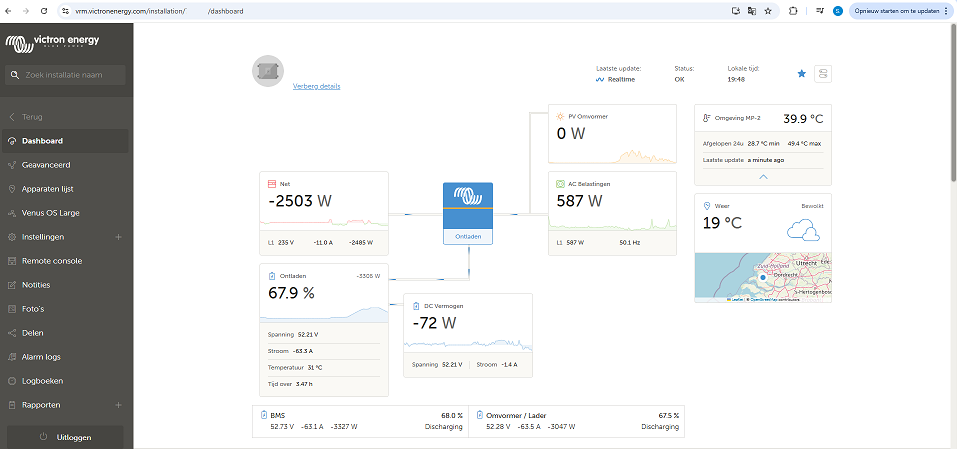Bookmark this page with browser star icon
Screen dimensions: 960x449
pyautogui.click(x=768, y=11)
